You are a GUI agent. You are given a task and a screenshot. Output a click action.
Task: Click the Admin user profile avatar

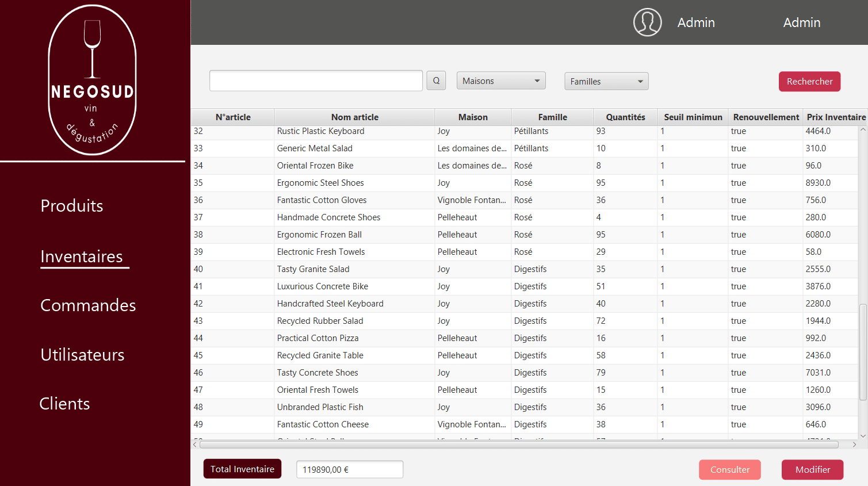(647, 22)
